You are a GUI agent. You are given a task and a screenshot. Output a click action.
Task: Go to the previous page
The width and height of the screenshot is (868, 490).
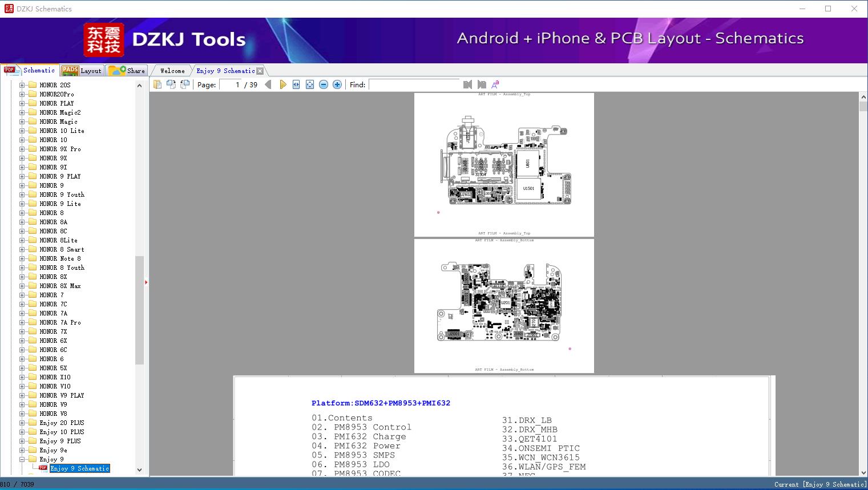(268, 84)
